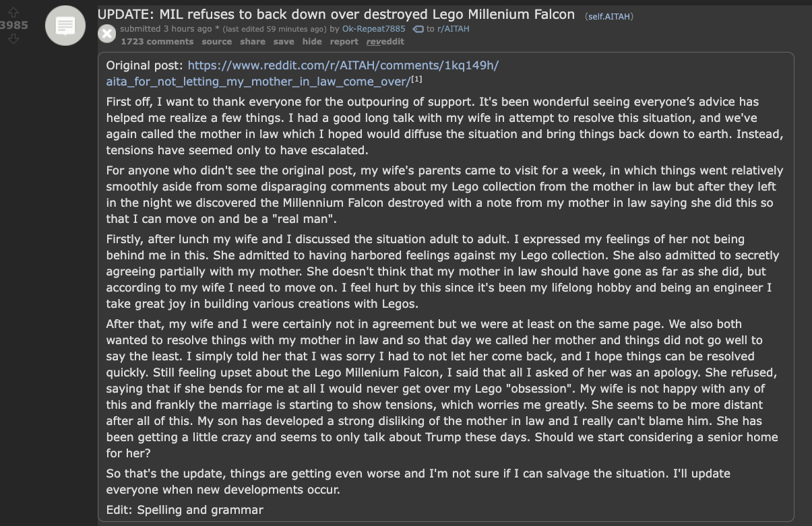The image size is (812, 526).
Task: Share this post
Action: [x=253, y=42]
